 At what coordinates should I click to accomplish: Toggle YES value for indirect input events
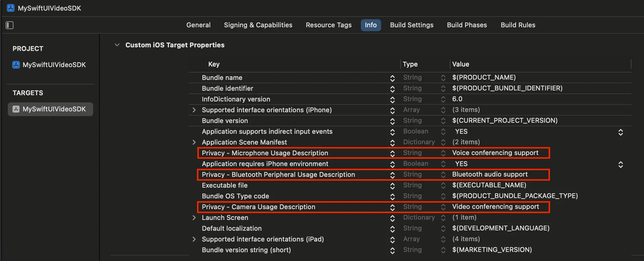620,132
